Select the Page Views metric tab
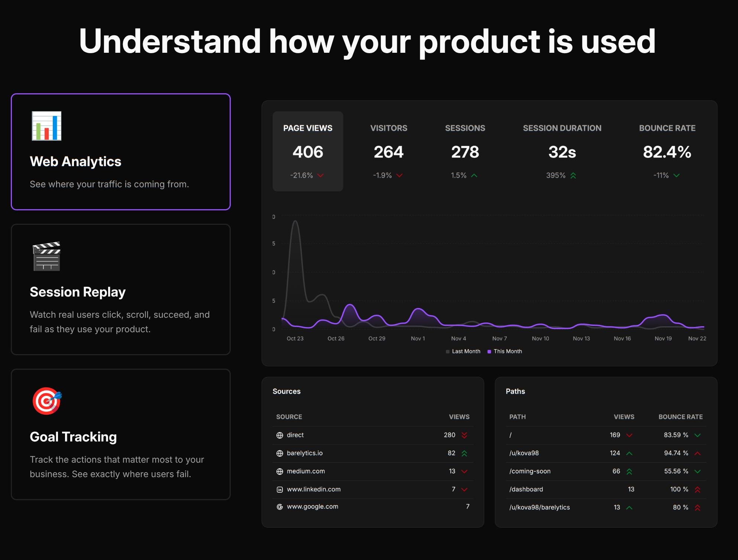This screenshot has width=738, height=560. pos(308,151)
